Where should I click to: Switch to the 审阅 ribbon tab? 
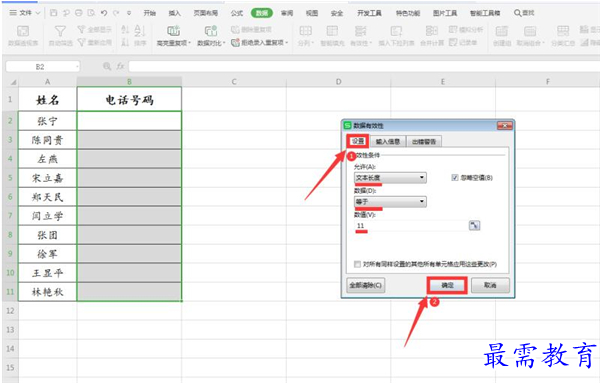(x=287, y=13)
